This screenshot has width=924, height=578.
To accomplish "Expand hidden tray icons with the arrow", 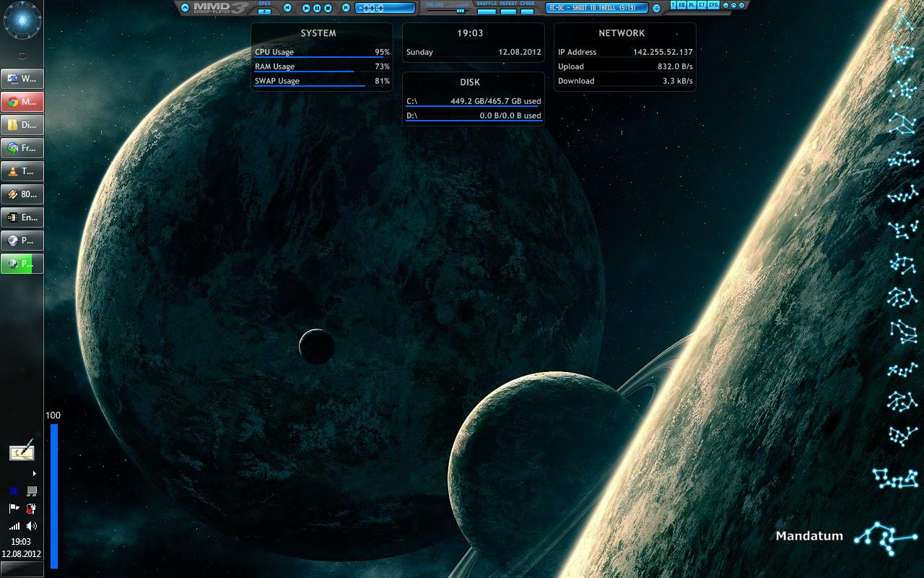I will click(33, 473).
